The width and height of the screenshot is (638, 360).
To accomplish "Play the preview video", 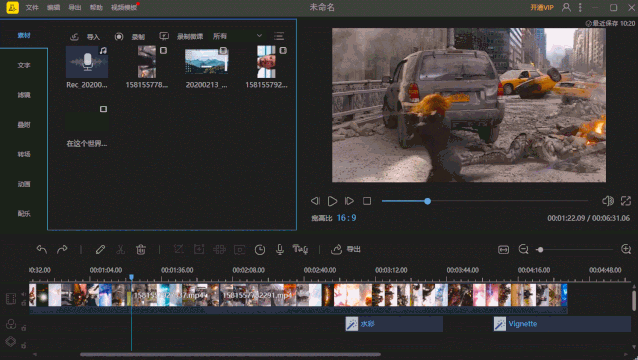I will point(332,201).
